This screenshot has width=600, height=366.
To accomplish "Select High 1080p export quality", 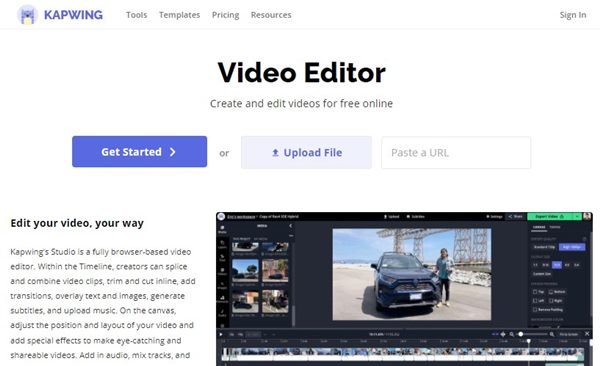I will click(x=572, y=247).
